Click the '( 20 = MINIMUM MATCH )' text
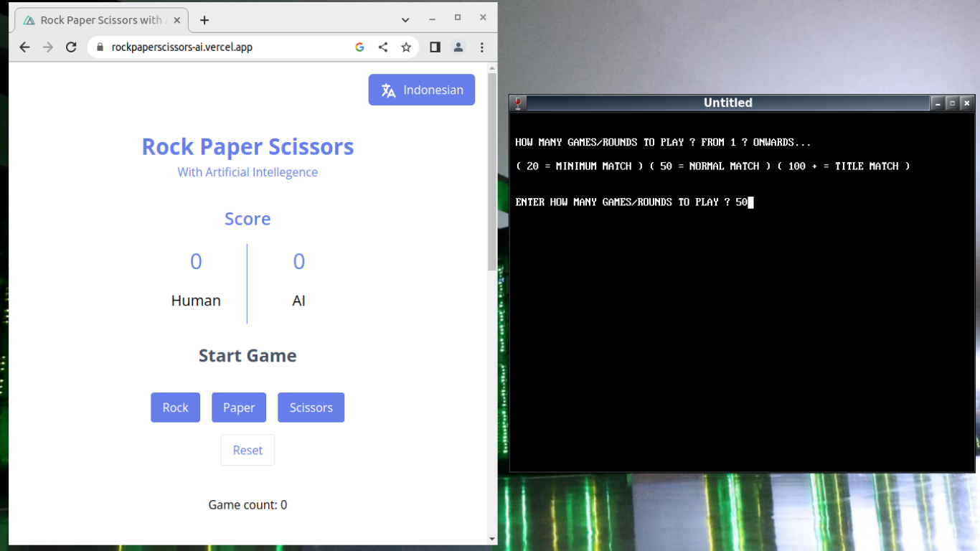This screenshot has height=551, width=980. (580, 166)
